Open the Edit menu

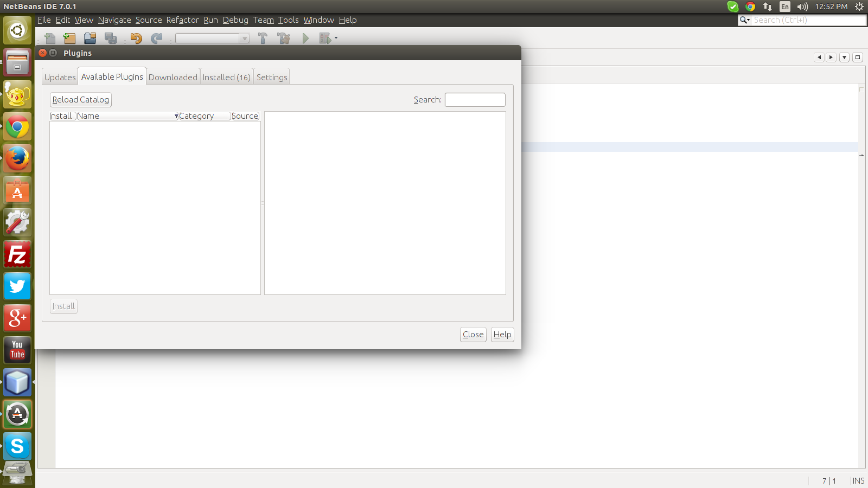tap(63, 20)
